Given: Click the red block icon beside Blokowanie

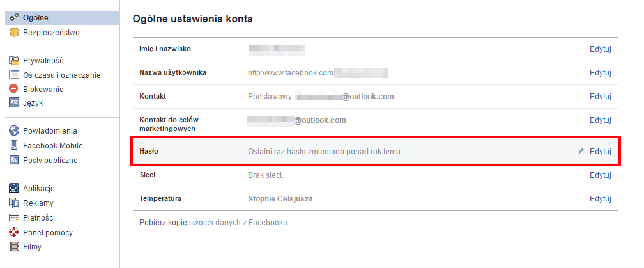Looking at the screenshot, I should (x=14, y=89).
